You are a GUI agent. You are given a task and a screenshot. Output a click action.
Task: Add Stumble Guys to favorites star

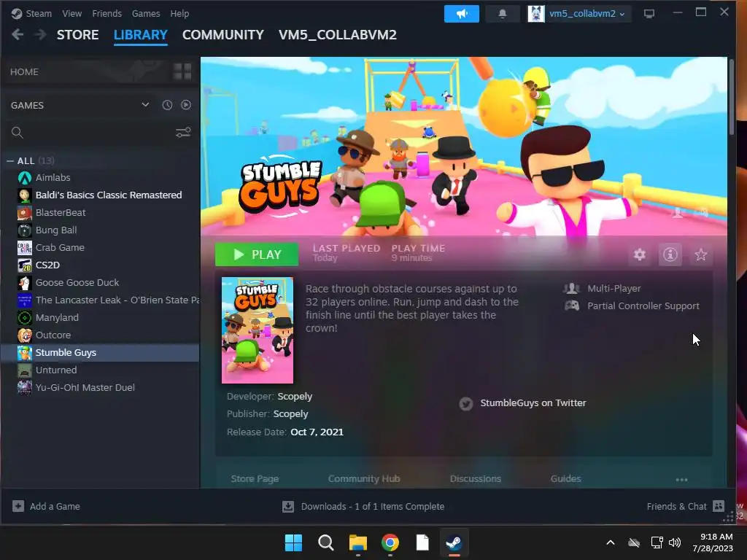tap(700, 254)
